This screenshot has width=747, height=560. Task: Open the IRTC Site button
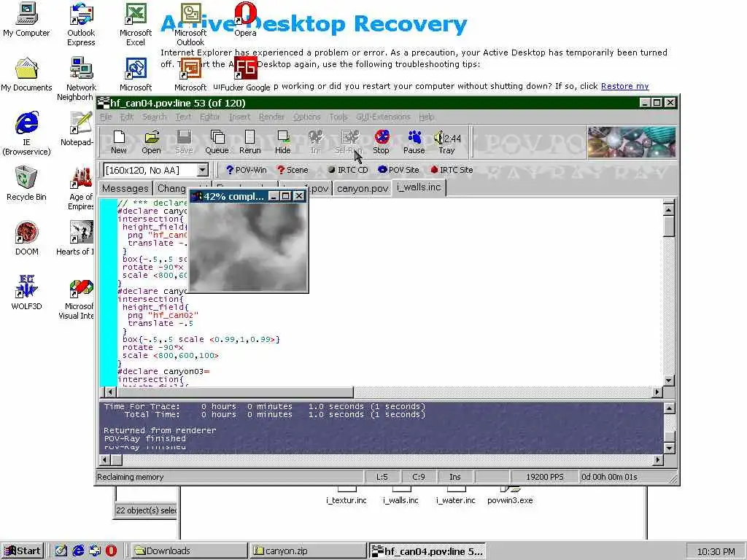coord(452,170)
